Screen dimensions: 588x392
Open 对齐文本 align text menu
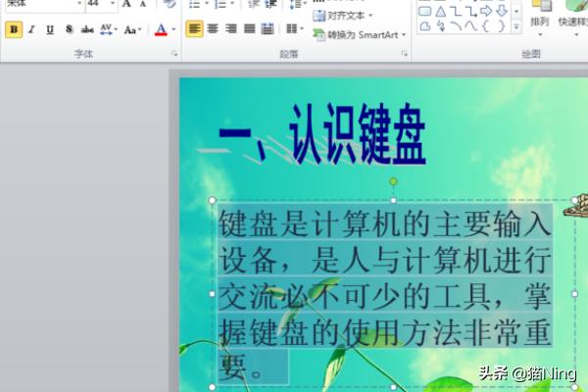(x=343, y=16)
